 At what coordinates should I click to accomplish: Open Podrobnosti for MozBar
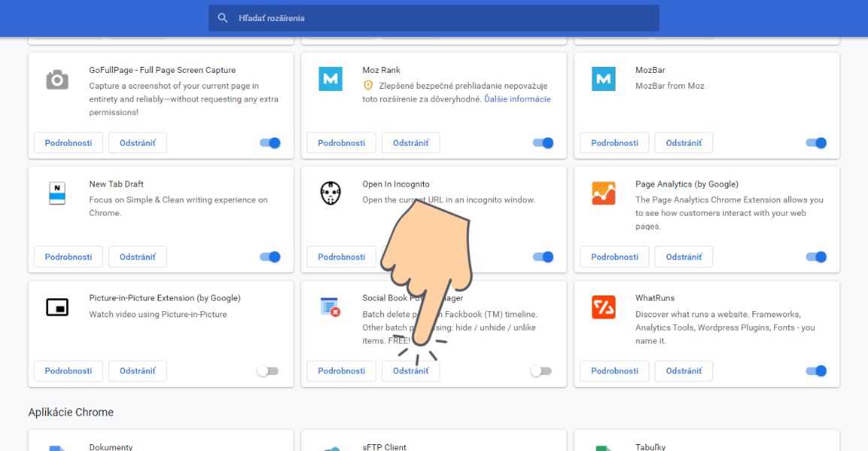pyautogui.click(x=615, y=143)
